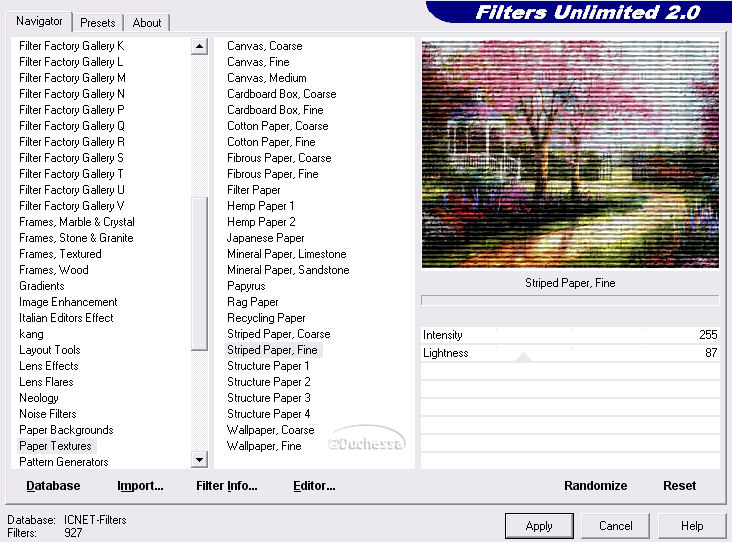Select Filter Factory Gallery Q

(71, 126)
